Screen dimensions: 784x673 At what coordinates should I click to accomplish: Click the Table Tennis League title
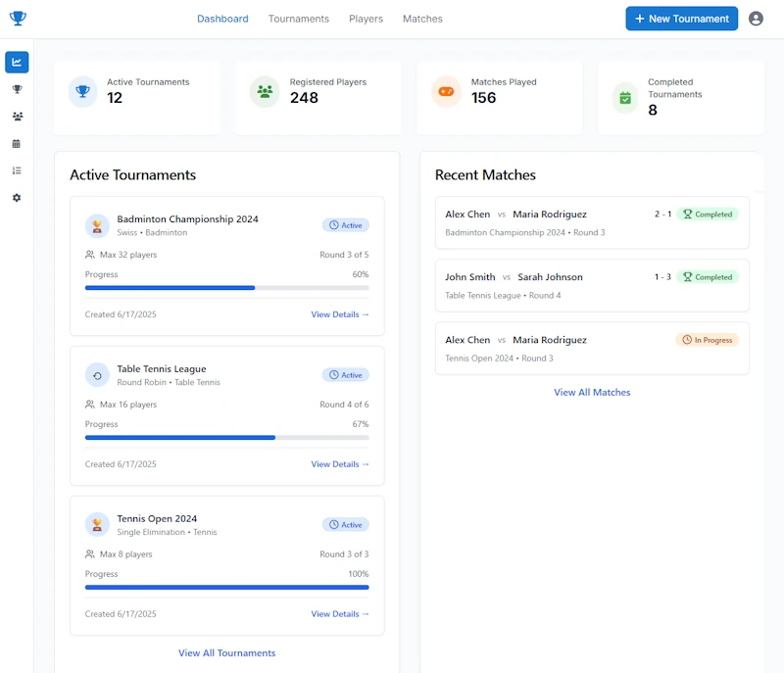point(162,369)
